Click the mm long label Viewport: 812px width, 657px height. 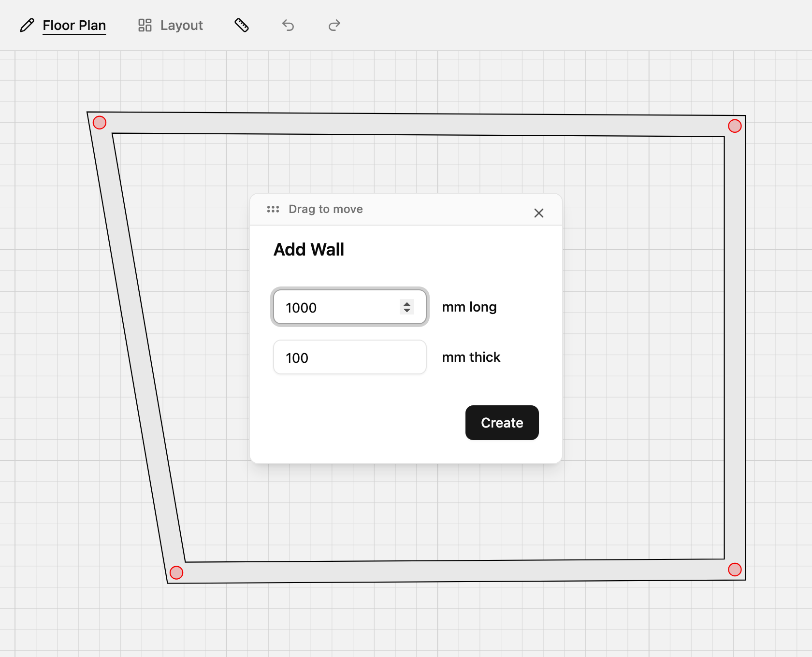point(469,307)
